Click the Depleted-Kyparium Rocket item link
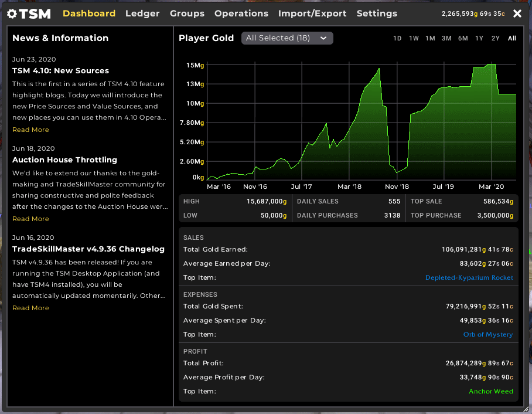This screenshot has width=532, height=414. pos(469,277)
